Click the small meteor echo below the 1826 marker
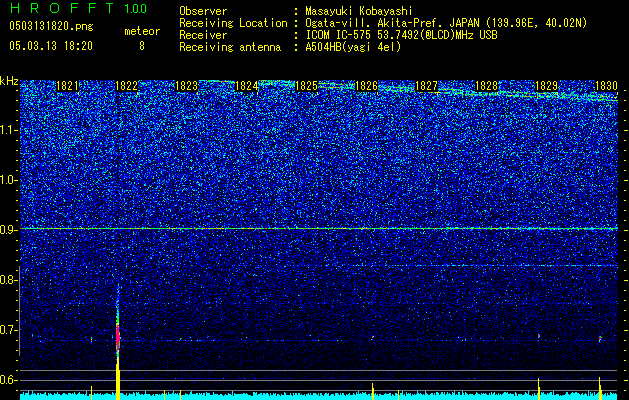The height and width of the screenshot is (400, 629). pyautogui.click(x=373, y=337)
